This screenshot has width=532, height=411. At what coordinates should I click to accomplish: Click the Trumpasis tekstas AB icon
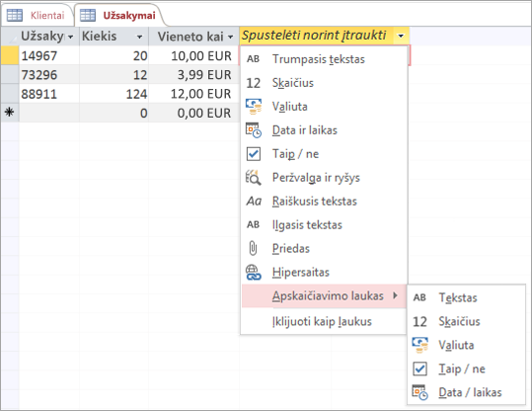point(253,59)
